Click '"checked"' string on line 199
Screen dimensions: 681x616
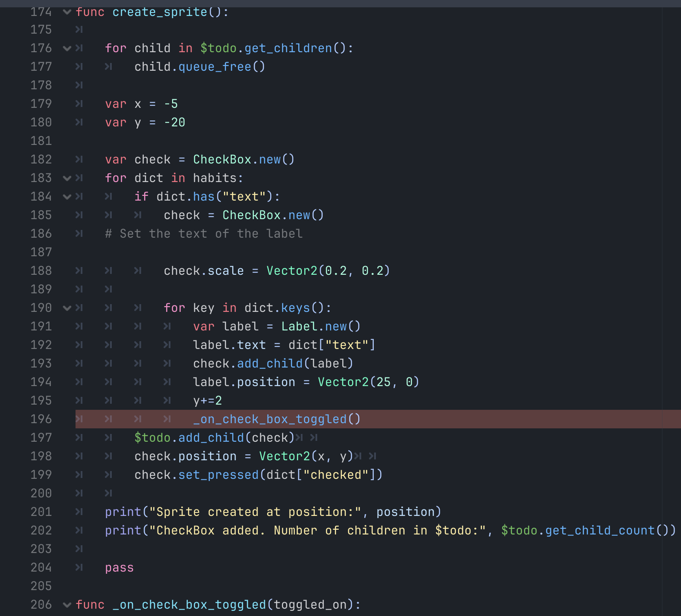coord(336,475)
